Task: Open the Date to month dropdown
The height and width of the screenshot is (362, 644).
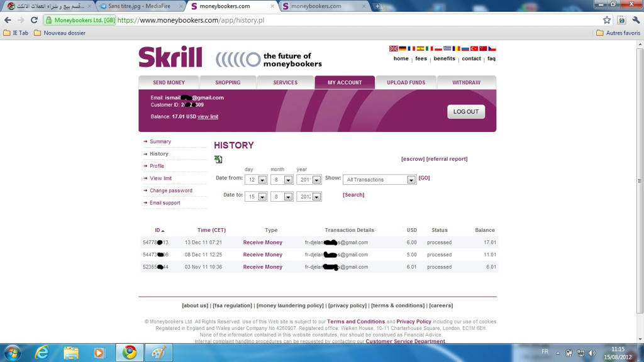Action: (288, 197)
